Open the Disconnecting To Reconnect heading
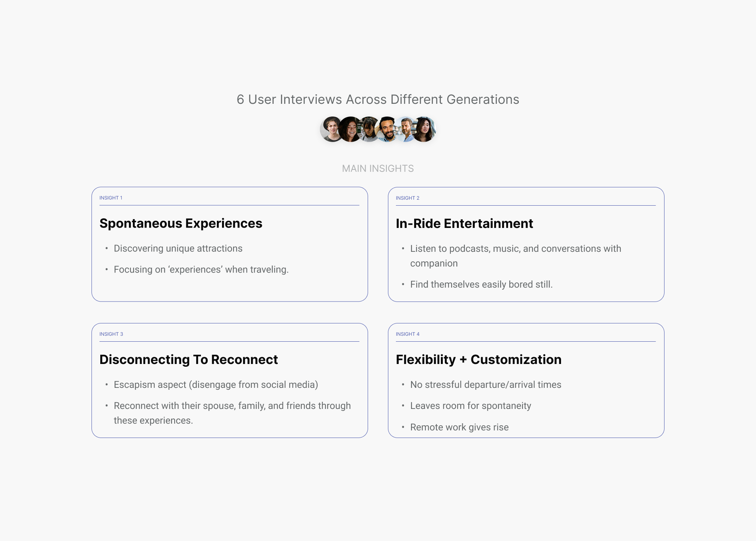This screenshot has height=541, width=756. 189,360
